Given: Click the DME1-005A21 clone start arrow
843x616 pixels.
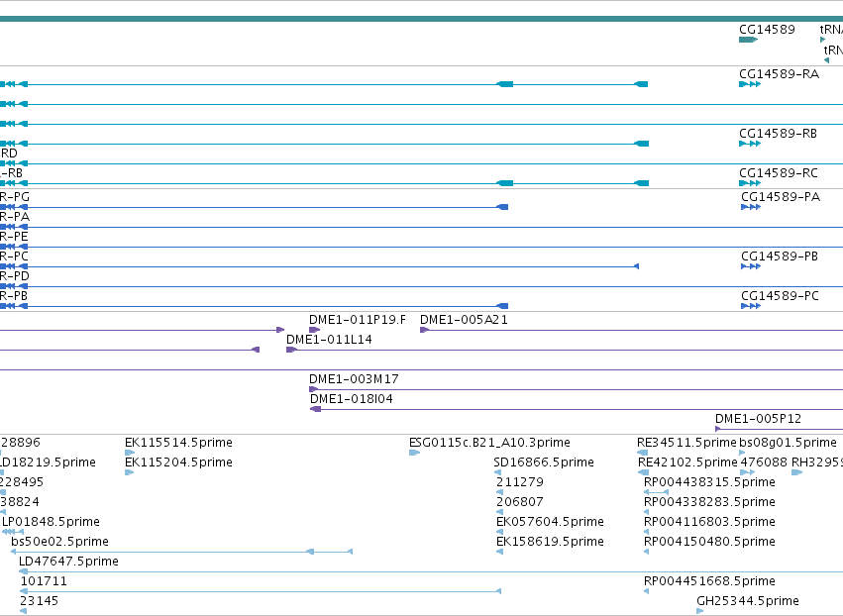Looking at the screenshot, I should (424, 330).
